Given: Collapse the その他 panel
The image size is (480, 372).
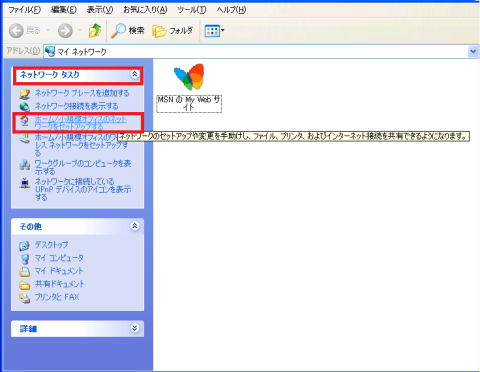Looking at the screenshot, I should tap(134, 226).
